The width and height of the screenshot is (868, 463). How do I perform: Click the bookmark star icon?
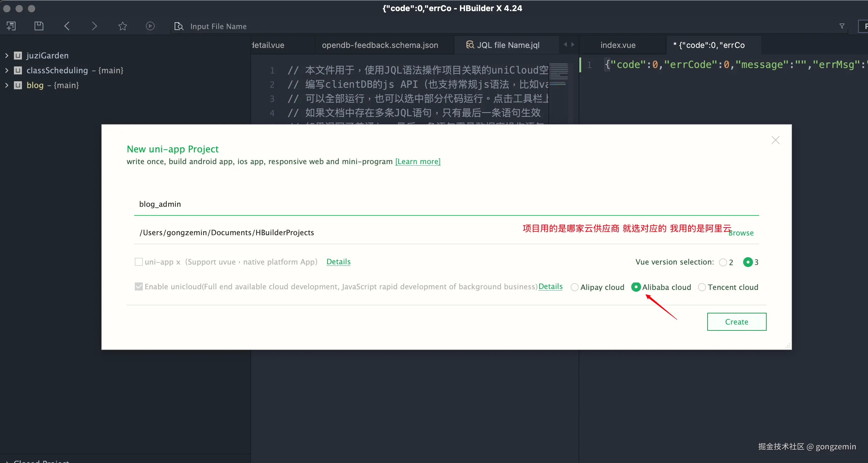pyautogui.click(x=122, y=26)
